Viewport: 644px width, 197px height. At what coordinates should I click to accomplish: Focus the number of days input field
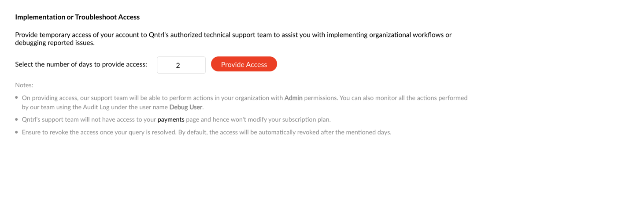click(x=181, y=65)
